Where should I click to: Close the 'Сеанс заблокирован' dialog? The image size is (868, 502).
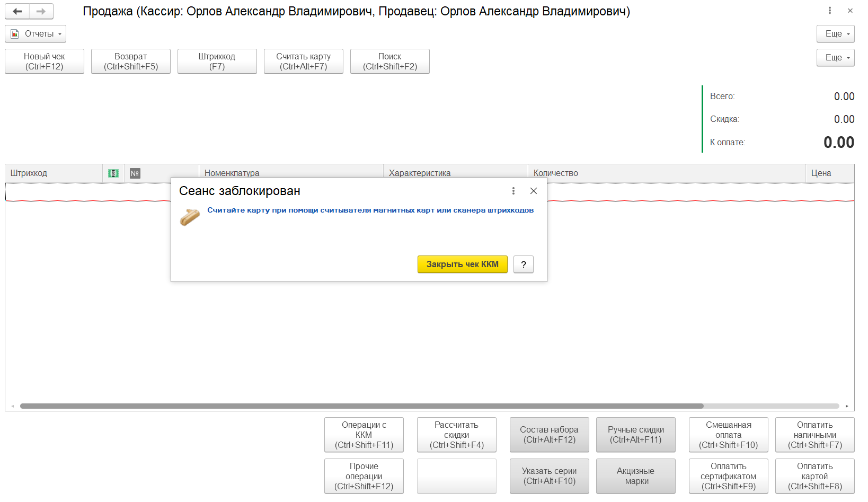(534, 191)
